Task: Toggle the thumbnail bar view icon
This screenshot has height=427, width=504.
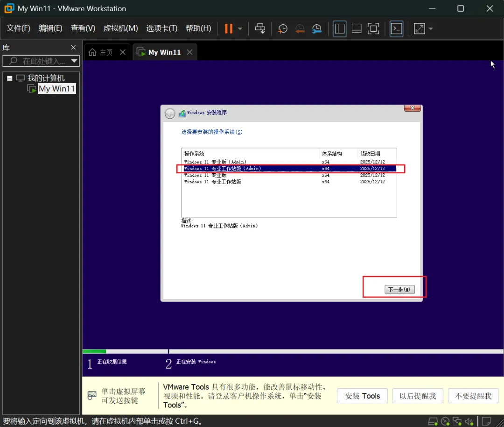Action: [357, 28]
